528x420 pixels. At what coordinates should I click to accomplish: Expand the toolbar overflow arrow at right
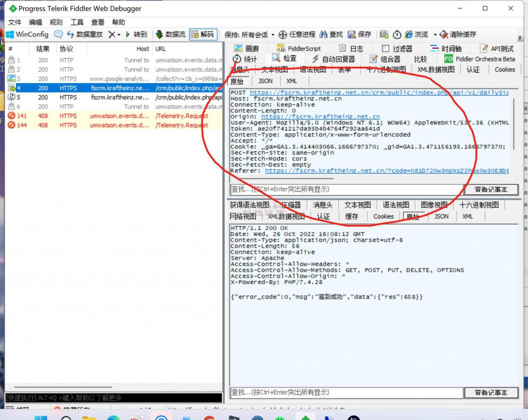click(520, 38)
